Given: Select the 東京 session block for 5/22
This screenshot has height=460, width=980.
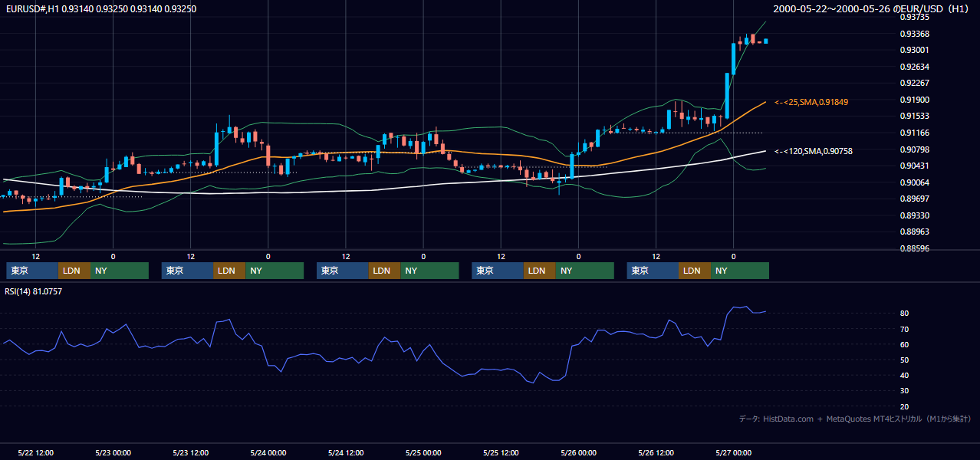Looking at the screenshot, I should 32,271.
